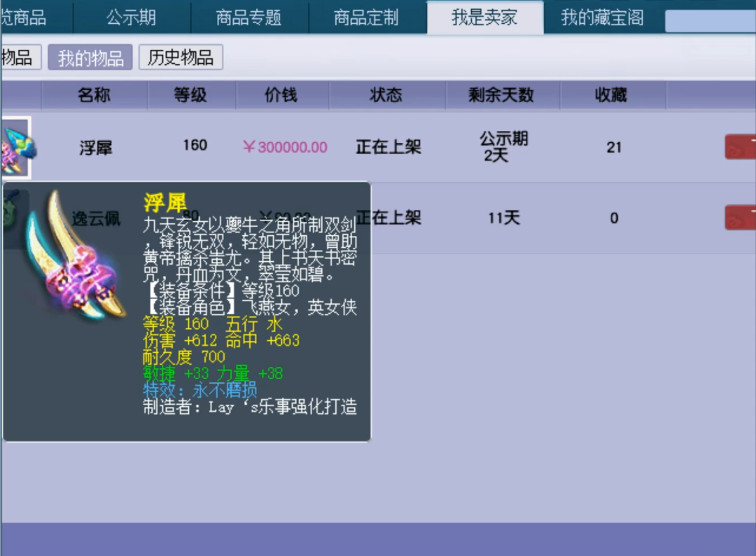Click the 状态 column header
This screenshot has height=556, width=756.
click(x=386, y=95)
